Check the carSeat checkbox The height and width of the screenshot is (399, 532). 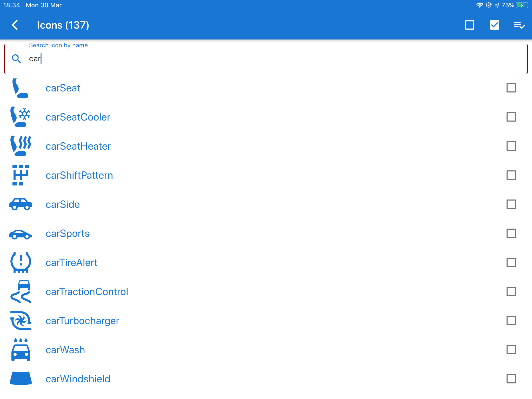point(511,88)
